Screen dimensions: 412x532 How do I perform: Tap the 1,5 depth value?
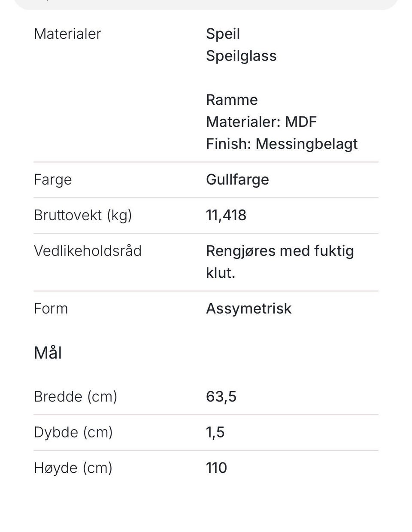point(215,432)
